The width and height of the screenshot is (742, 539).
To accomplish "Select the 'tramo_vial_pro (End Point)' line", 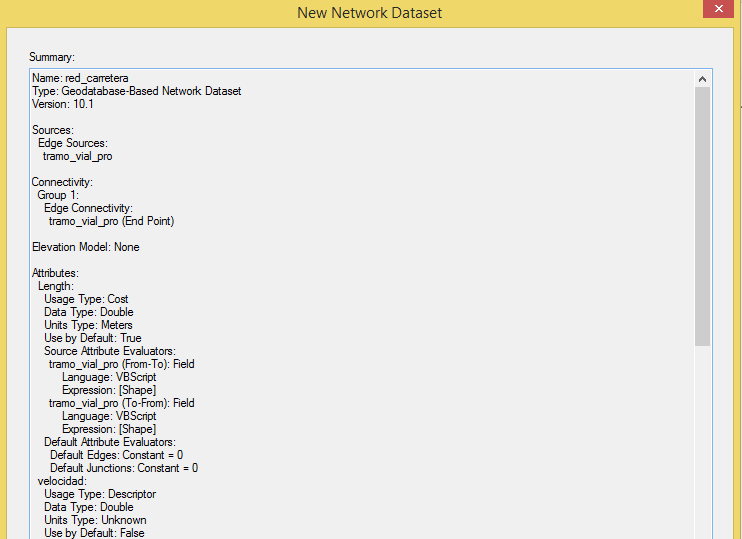I will point(111,221).
